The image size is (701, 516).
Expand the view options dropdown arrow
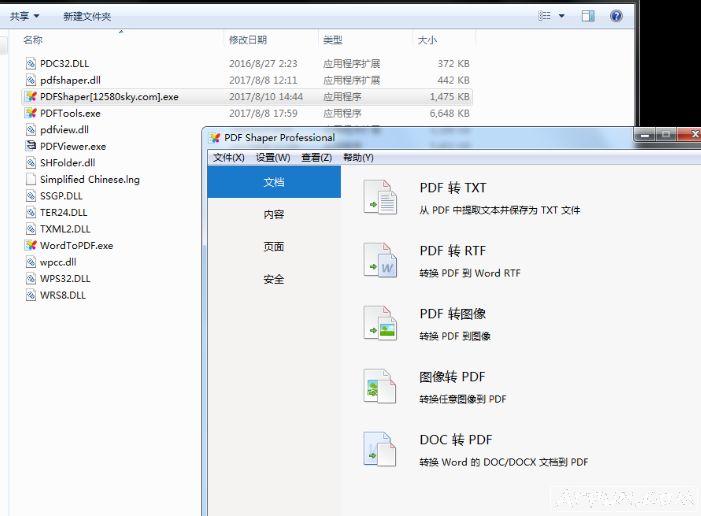[x=562, y=16]
